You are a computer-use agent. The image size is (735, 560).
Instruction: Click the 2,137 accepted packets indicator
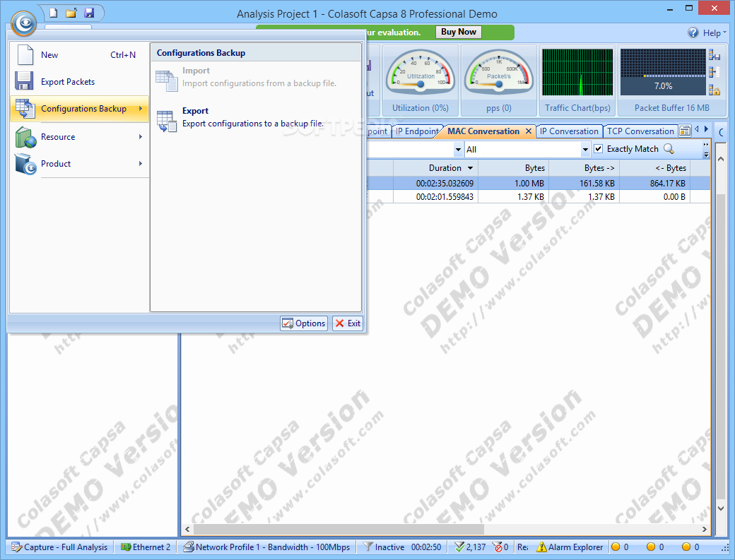[470, 547]
